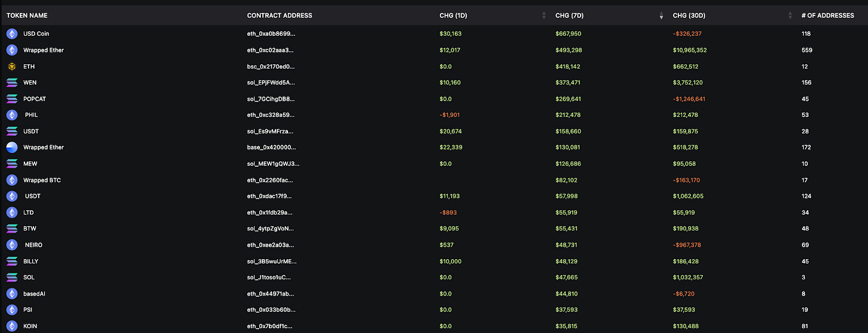Screen dimensions: 868x333
Task: Click the Ethereum icon beside basedAI
Action: tap(11, 294)
